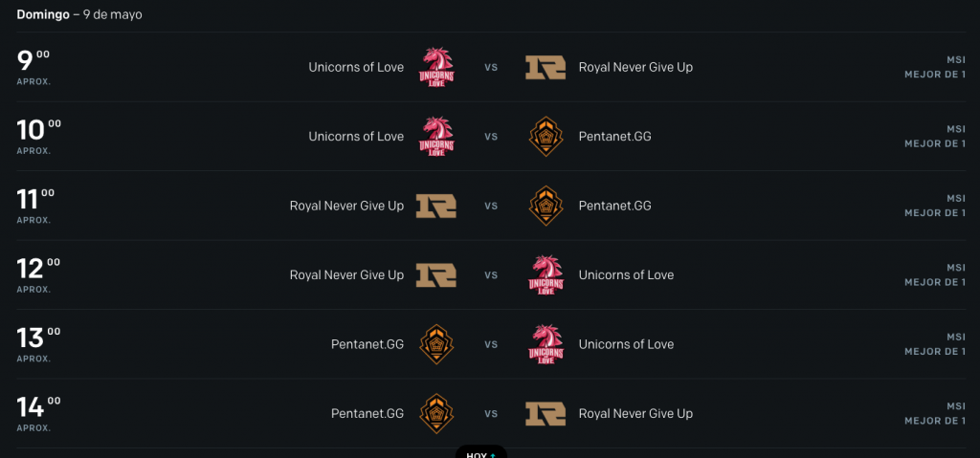Click Royal Never Give Up logo in 9:00 match
Screen dimensions: 980x458
(x=546, y=67)
